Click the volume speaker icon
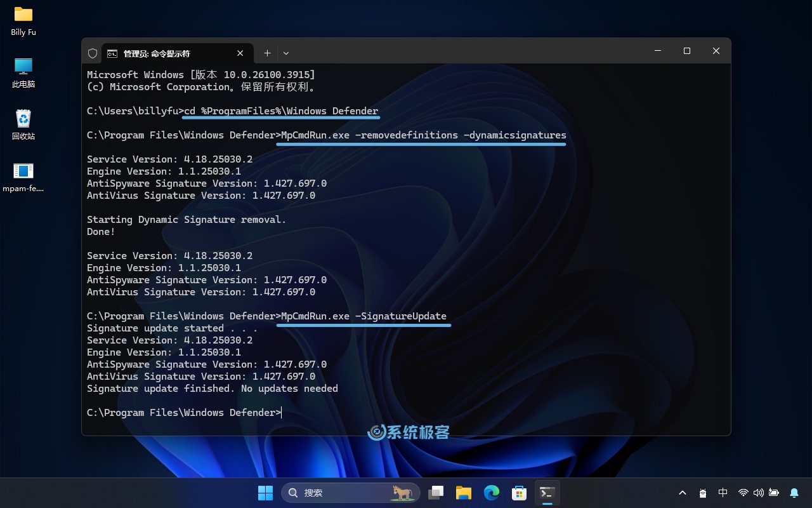This screenshot has height=508, width=812. (759, 493)
